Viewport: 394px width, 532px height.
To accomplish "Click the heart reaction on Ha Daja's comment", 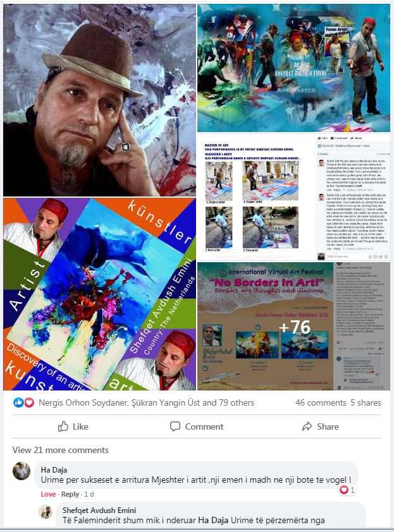I will [x=344, y=490].
